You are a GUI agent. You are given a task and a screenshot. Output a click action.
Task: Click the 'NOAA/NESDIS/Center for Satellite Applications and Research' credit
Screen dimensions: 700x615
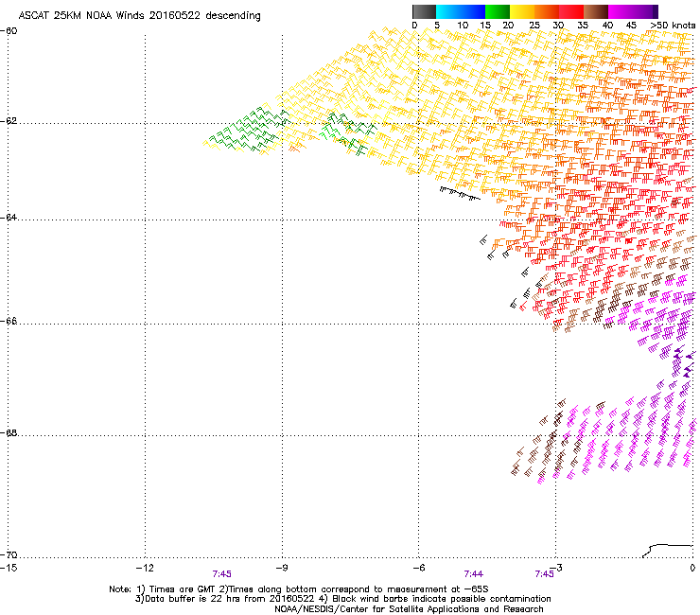(x=409, y=609)
